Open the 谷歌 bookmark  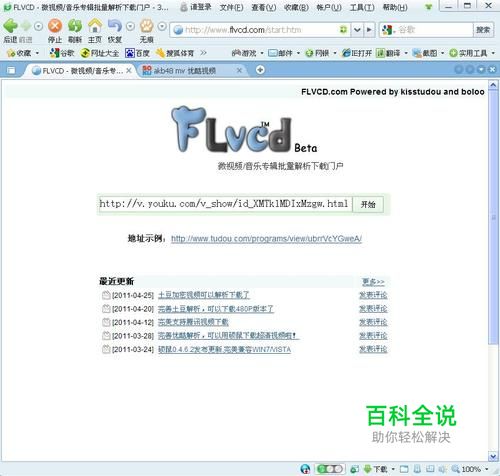62,53
